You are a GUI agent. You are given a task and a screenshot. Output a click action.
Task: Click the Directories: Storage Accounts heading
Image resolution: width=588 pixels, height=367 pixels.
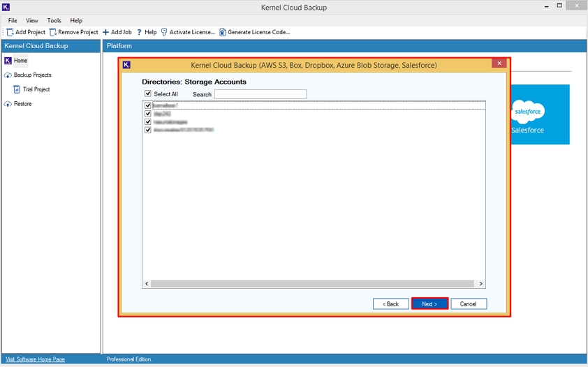194,82
